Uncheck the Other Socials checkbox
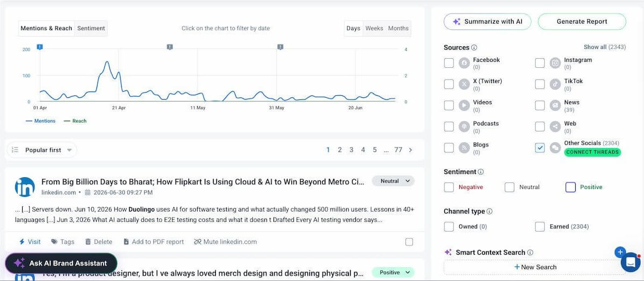The width and height of the screenshot is (644, 281). (540, 148)
